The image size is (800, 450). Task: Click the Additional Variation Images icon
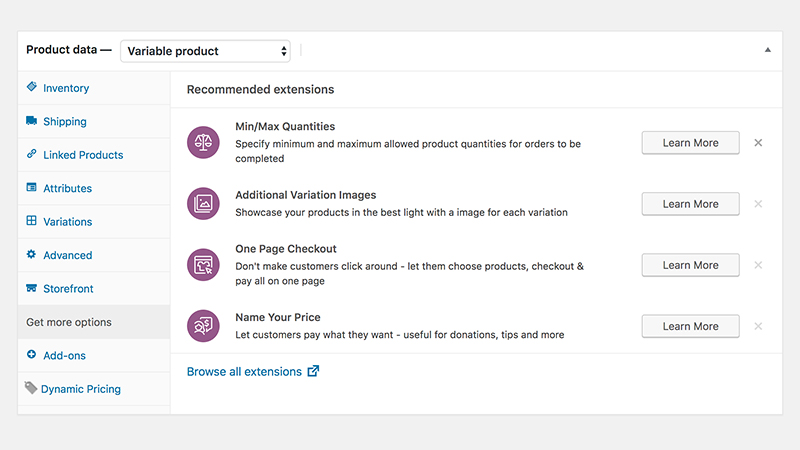pos(203,204)
